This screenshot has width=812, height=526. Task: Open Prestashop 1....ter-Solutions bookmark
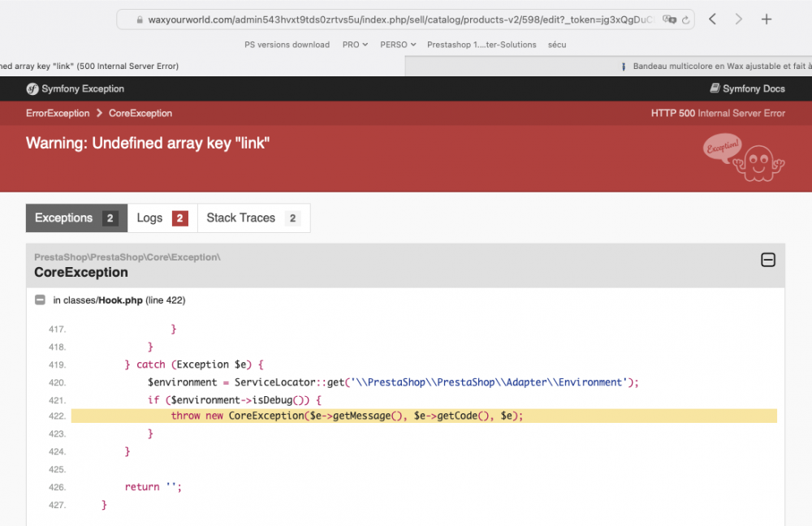pyautogui.click(x=482, y=45)
